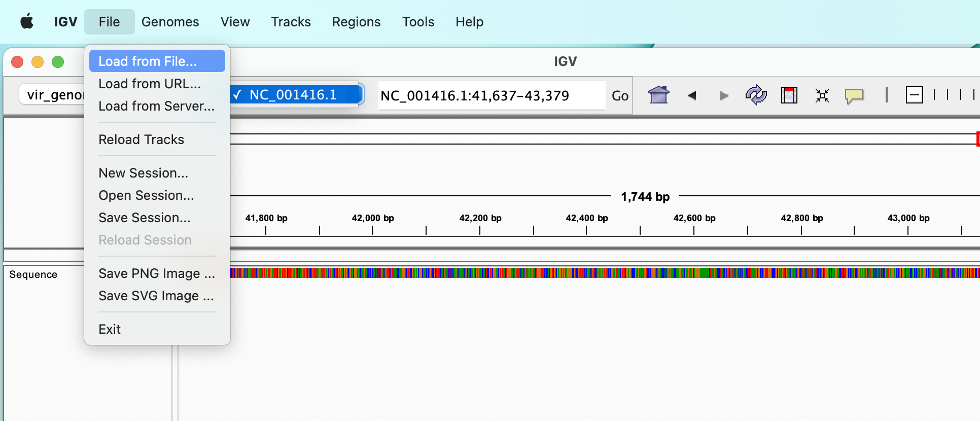The width and height of the screenshot is (980, 421).
Task: Select New Session... menu entry
Action: click(x=157, y=173)
